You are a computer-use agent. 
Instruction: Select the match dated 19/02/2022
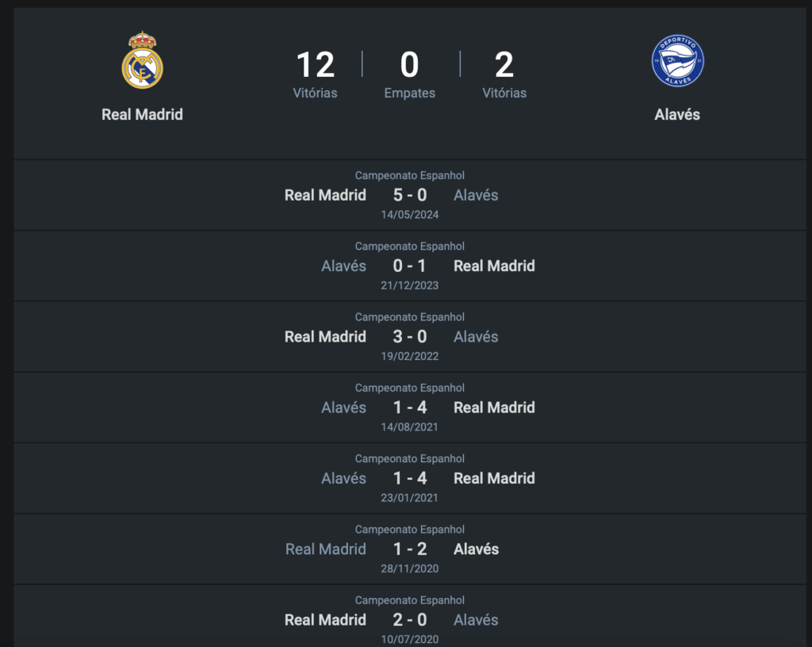click(x=410, y=356)
